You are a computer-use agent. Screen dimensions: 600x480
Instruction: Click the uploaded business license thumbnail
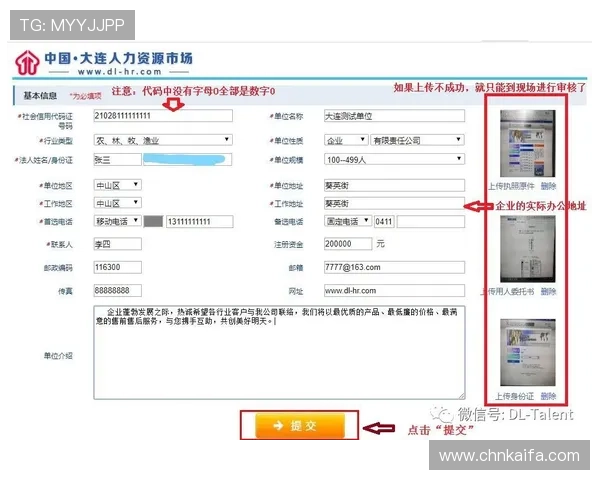pos(527,144)
